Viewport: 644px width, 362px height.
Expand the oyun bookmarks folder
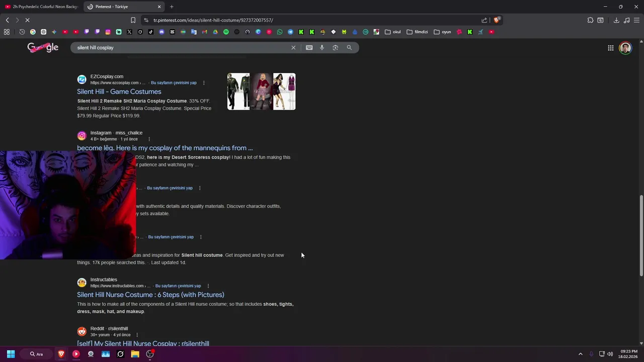tap(442, 32)
